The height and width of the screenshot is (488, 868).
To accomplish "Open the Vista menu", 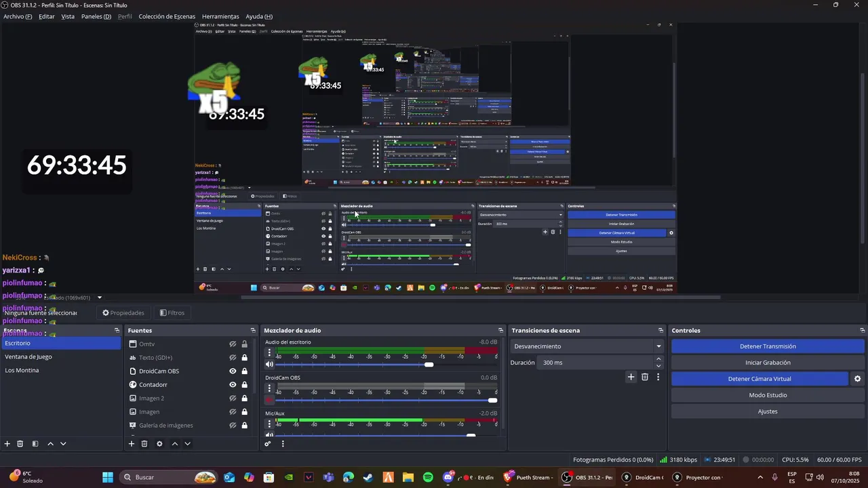I will pyautogui.click(x=68, y=16).
